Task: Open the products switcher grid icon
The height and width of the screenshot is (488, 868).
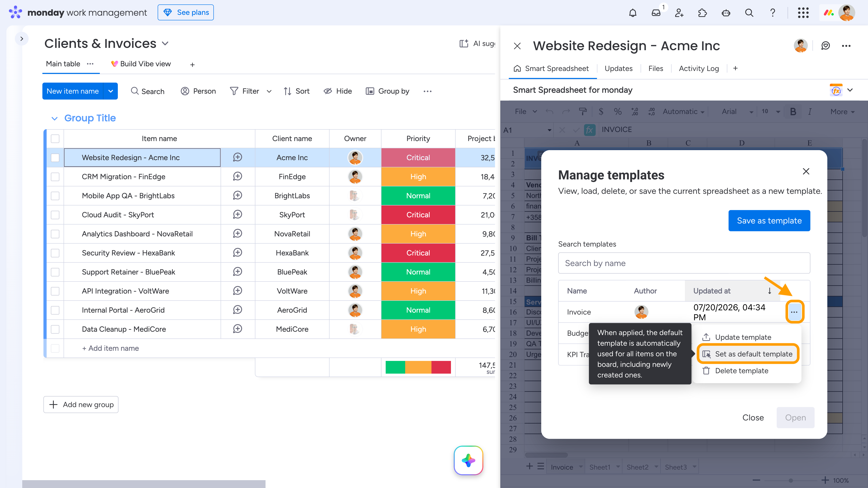Action: 803,13
